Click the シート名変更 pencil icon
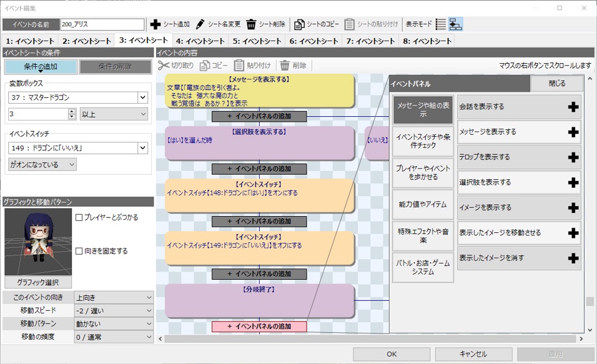This screenshot has height=364, width=597. (200, 24)
